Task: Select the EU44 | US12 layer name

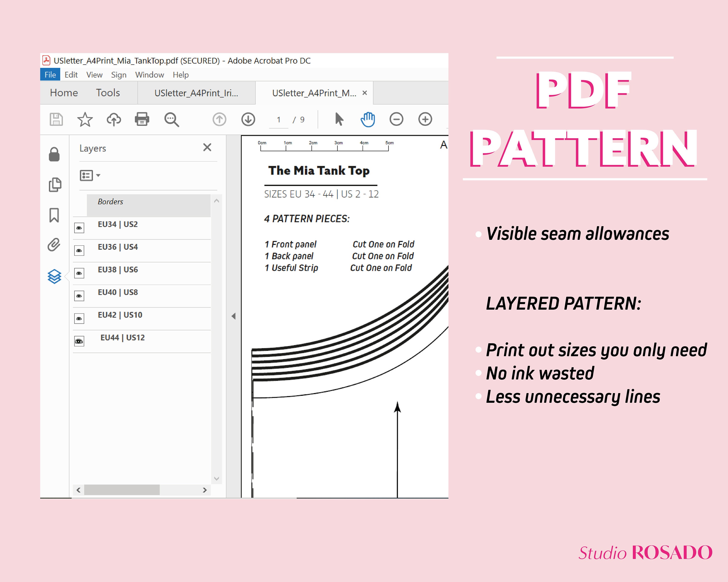Action: pyautogui.click(x=123, y=338)
